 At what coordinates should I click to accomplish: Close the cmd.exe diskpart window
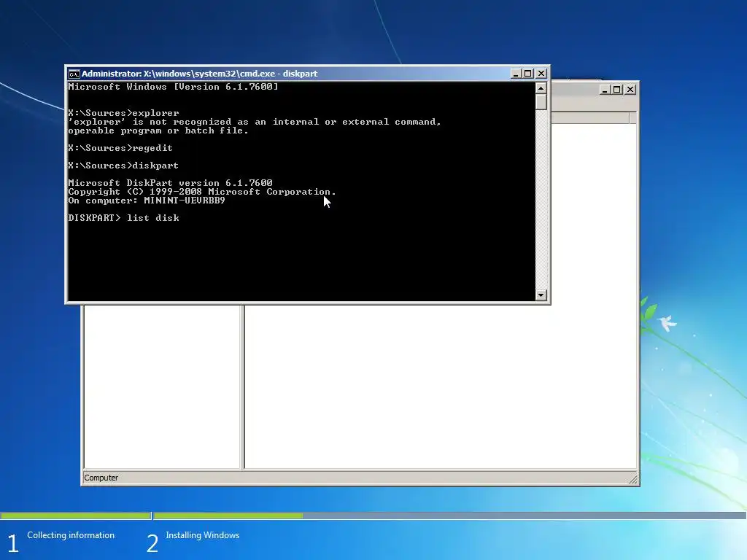point(541,74)
